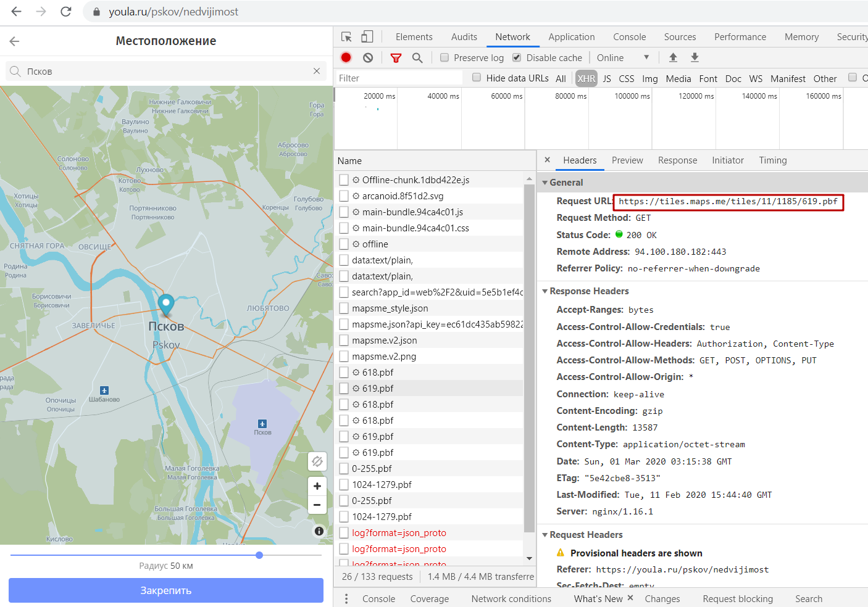Click the airport icon near Псков label

pyautogui.click(x=262, y=424)
